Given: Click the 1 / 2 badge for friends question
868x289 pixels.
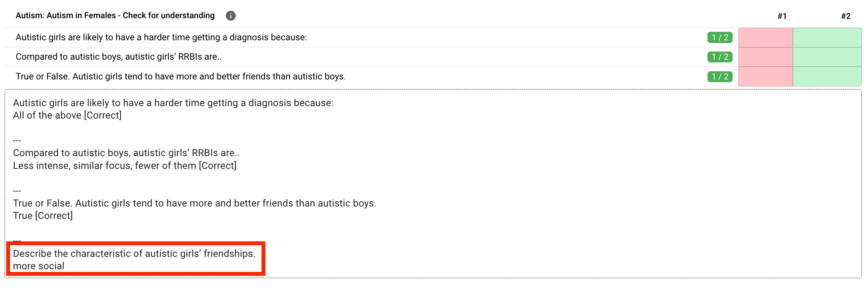Looking at the screenshot, I should pos(720,77).
